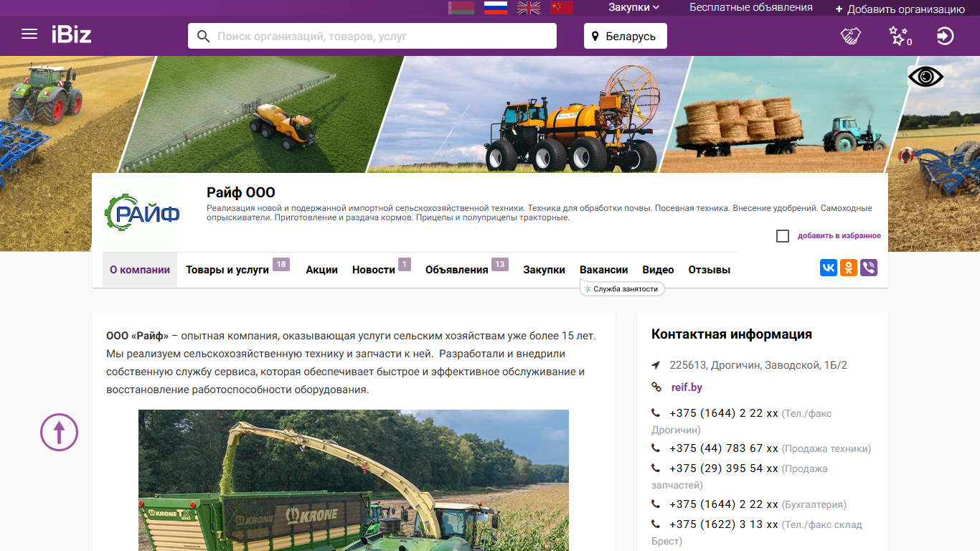Click the Служба занятости tooltip link
The height and width of the screenshot is (551, 980).
623,288
